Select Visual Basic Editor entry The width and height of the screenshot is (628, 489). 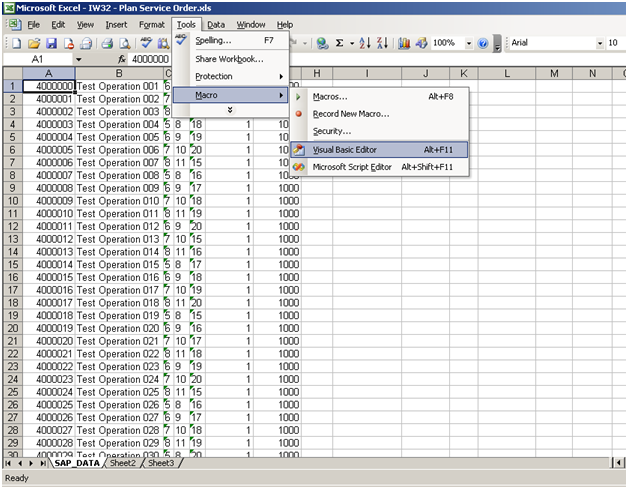pyautogui.click(x=379, y=150)
